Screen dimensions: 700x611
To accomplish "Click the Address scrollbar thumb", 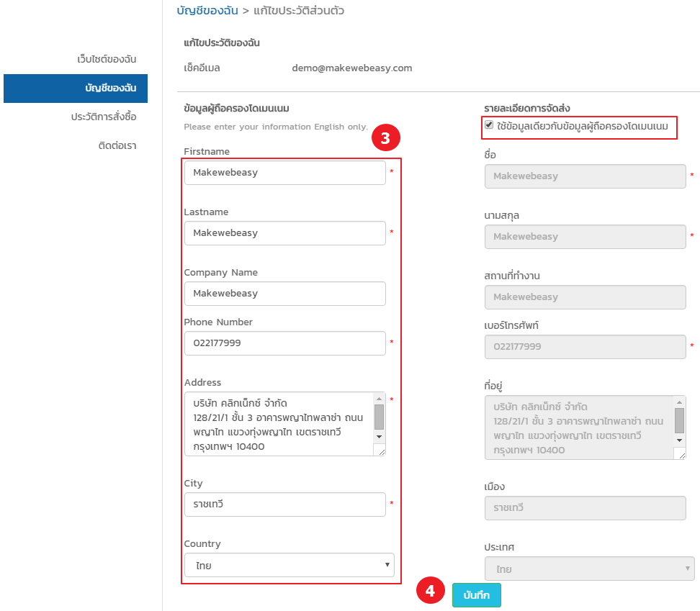I will tap(379, 417).
